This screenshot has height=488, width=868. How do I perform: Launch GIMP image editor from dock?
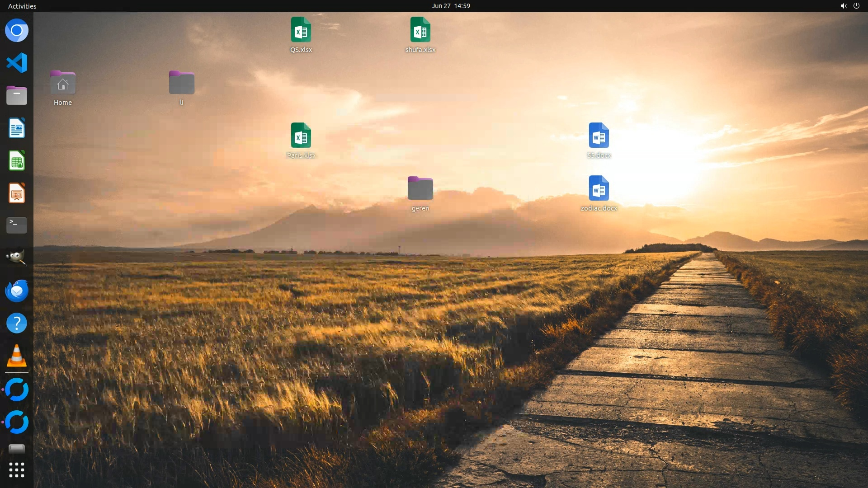[17, 258]
